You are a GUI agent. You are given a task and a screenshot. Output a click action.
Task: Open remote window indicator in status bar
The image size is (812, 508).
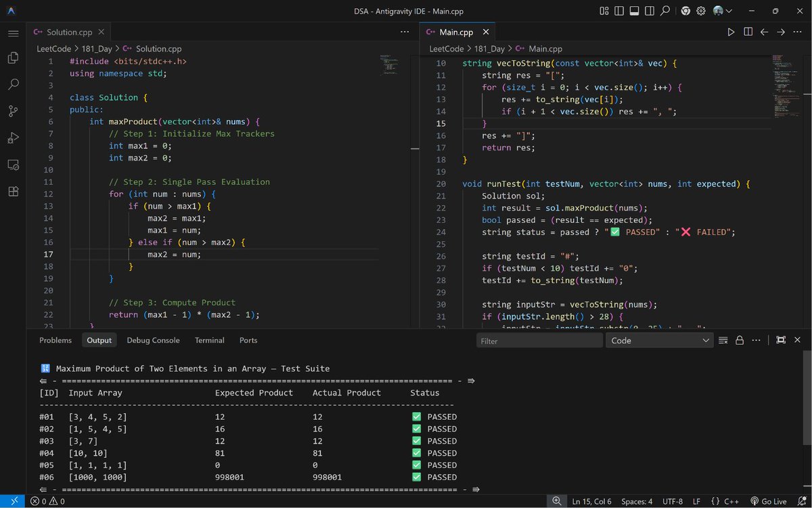(x=14, y=501)
